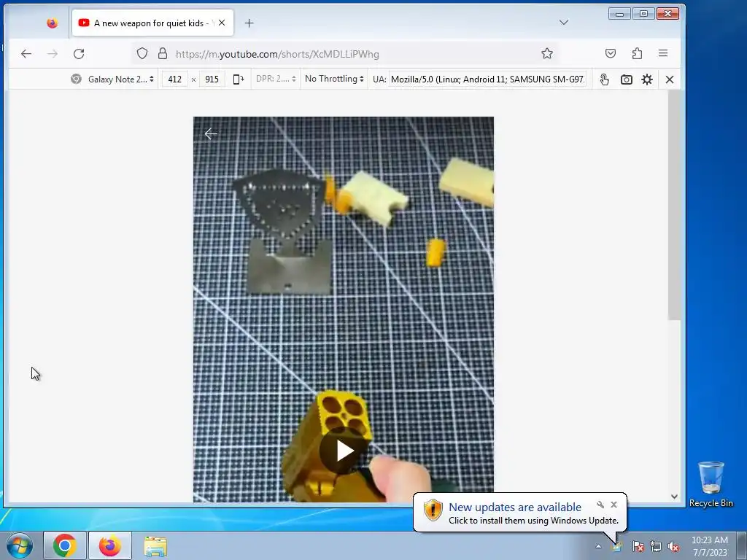Close Responsive Design Mode
747x560 pixels.
(670, 79)
